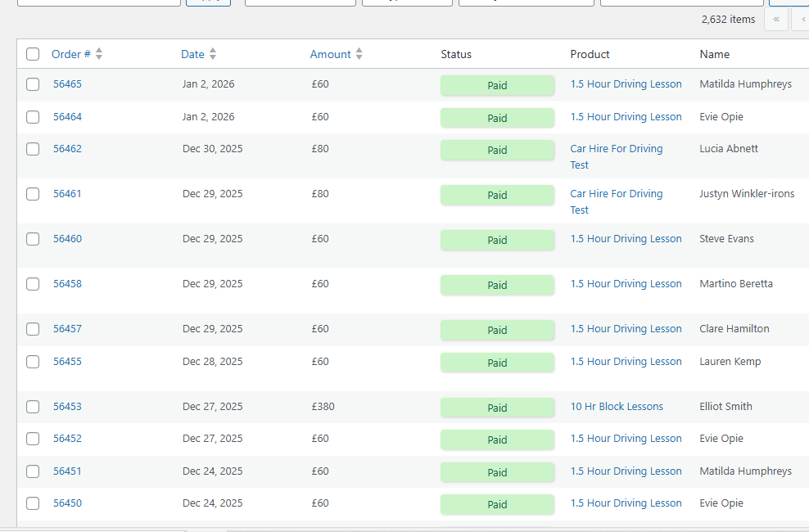Click Paid status badge for order 56458

(497, 285)
